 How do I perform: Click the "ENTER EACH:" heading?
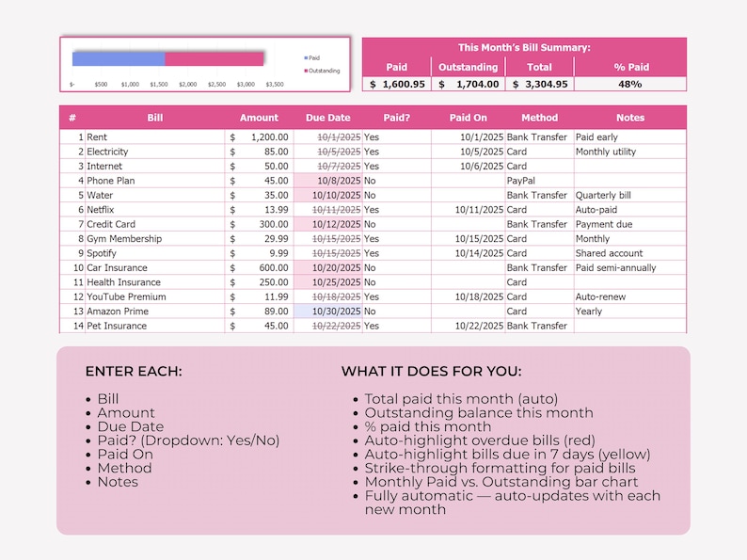click(x=134, y=371)
